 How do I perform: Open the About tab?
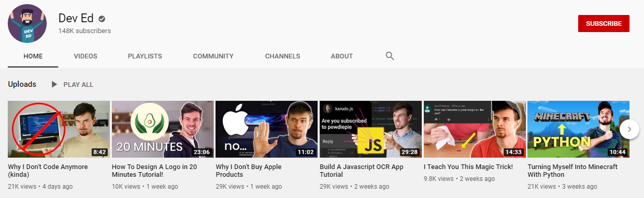click(341, 56)
